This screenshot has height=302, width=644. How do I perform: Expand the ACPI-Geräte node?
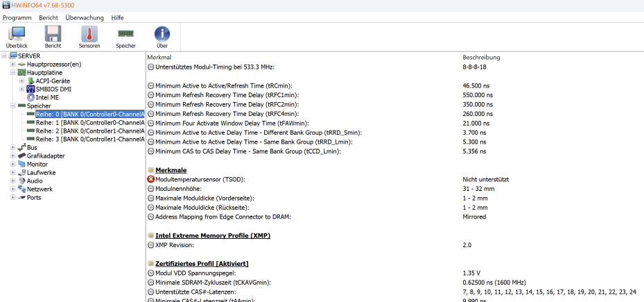tap(21, 81)
